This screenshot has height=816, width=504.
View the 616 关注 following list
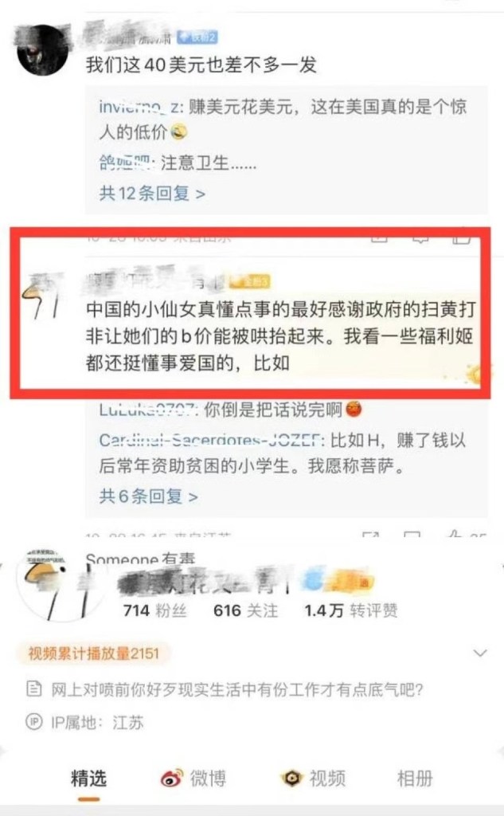tap(245, 610)
